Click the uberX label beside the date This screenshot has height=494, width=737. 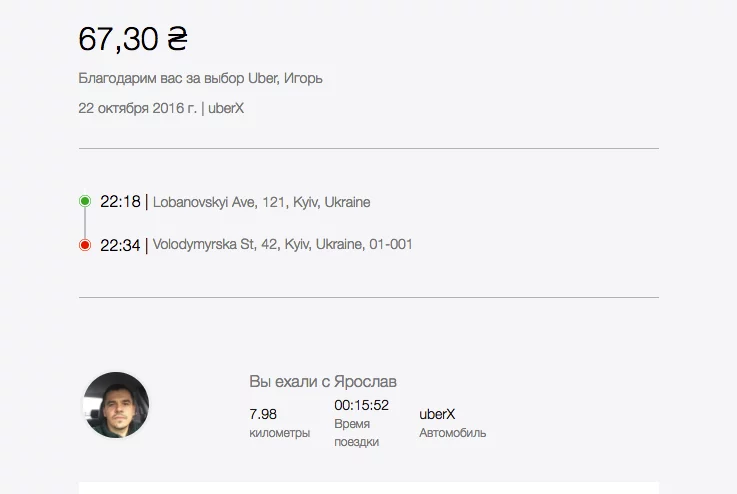(x=226, y=108)
